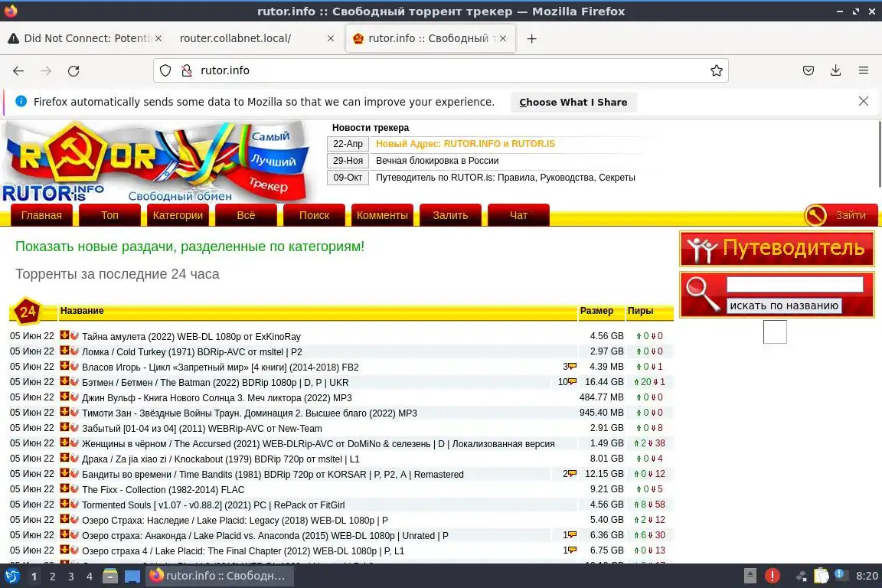
Task: Dismiss the Firefox data notification bar
Action: (864, 101)
